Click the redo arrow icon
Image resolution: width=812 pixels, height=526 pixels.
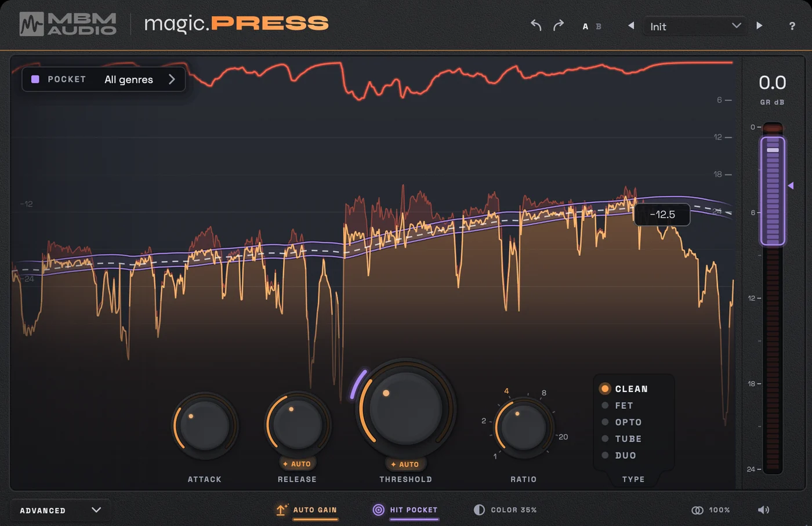[x=558, y=26]
